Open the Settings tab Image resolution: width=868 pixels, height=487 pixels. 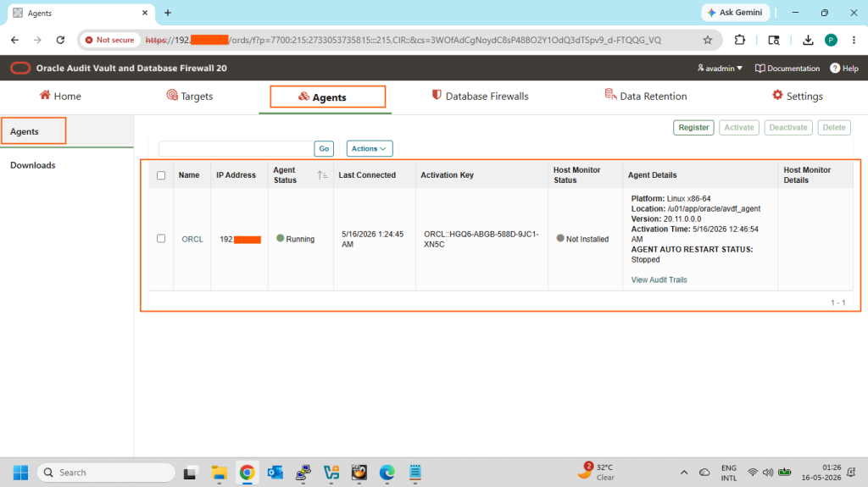[x=797, y=97]
